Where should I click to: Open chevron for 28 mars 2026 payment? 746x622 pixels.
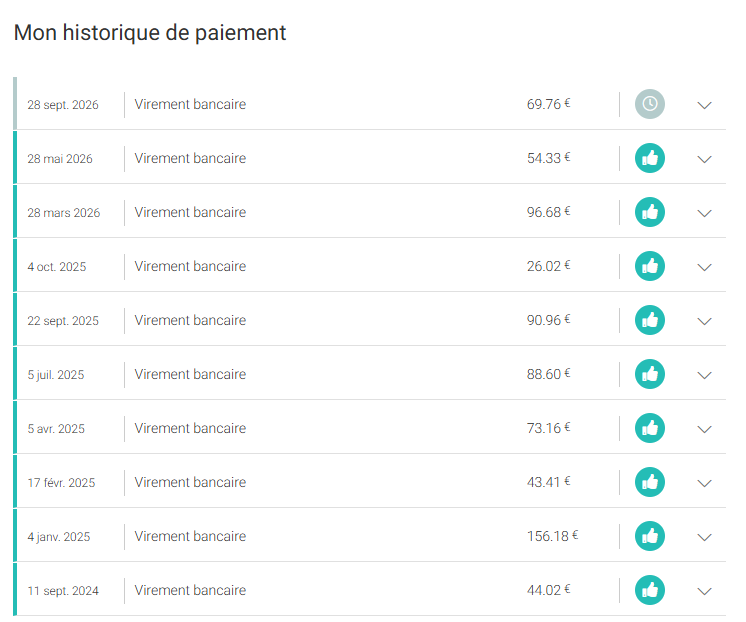[x=704, y=213]
